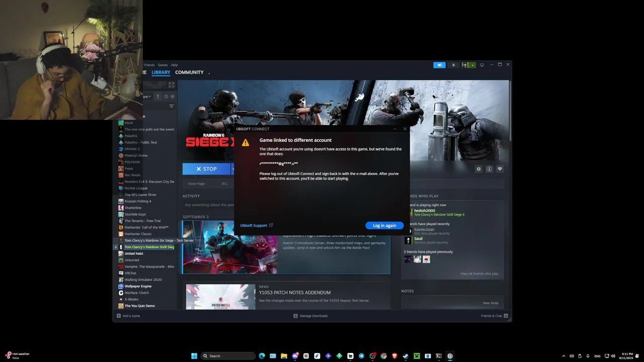Click Log in again button
644x362 pixels.
[384, 225]
